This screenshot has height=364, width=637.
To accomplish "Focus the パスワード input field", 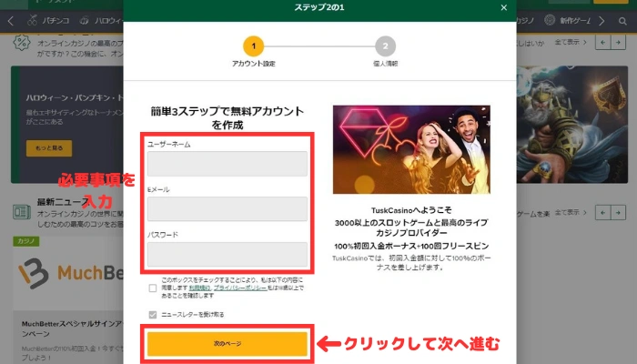I will 227,254.
